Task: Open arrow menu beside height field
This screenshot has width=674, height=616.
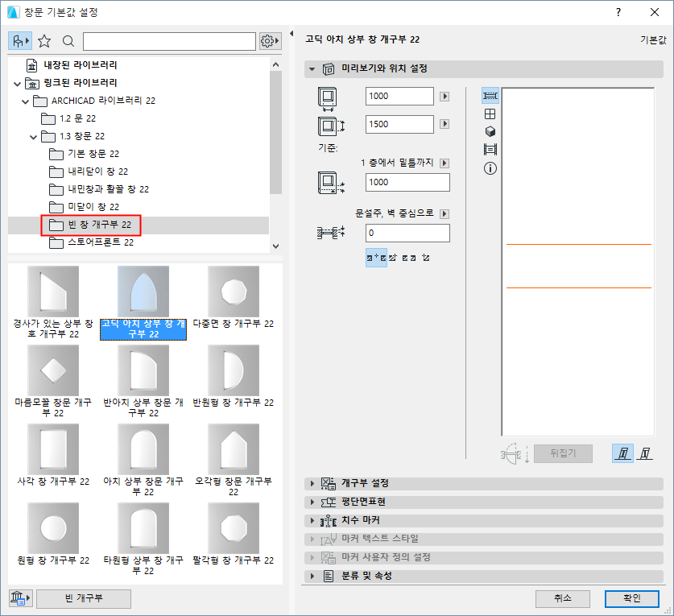Action: pos(445,124)
